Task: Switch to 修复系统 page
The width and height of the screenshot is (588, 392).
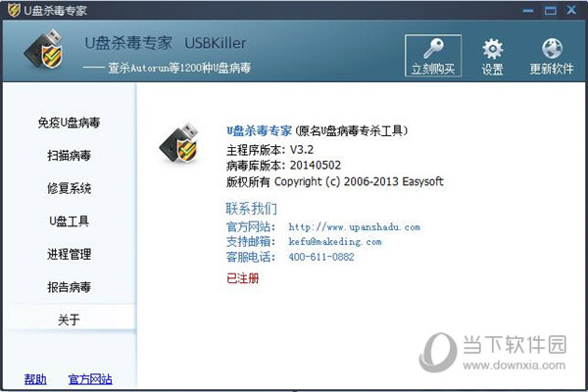Action: tap(69, 188)
